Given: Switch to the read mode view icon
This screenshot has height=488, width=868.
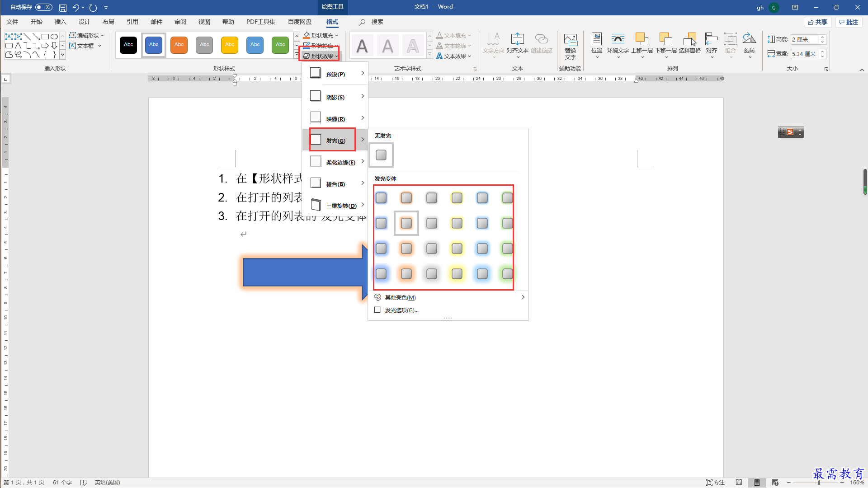Looking at the screenshot, I should click(x=739, y=483).
